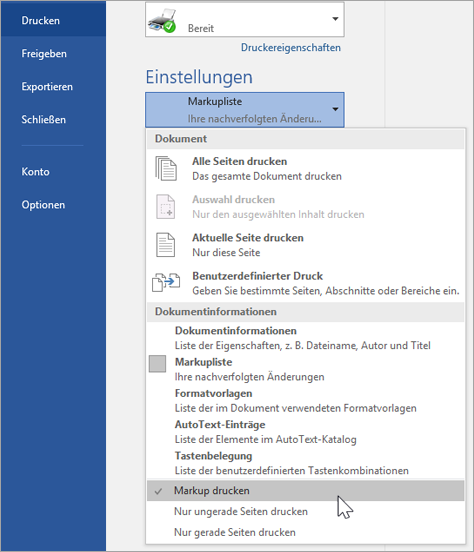Choose Dokumentinformationen list entry
474x552 pixels.
[305, 338]
